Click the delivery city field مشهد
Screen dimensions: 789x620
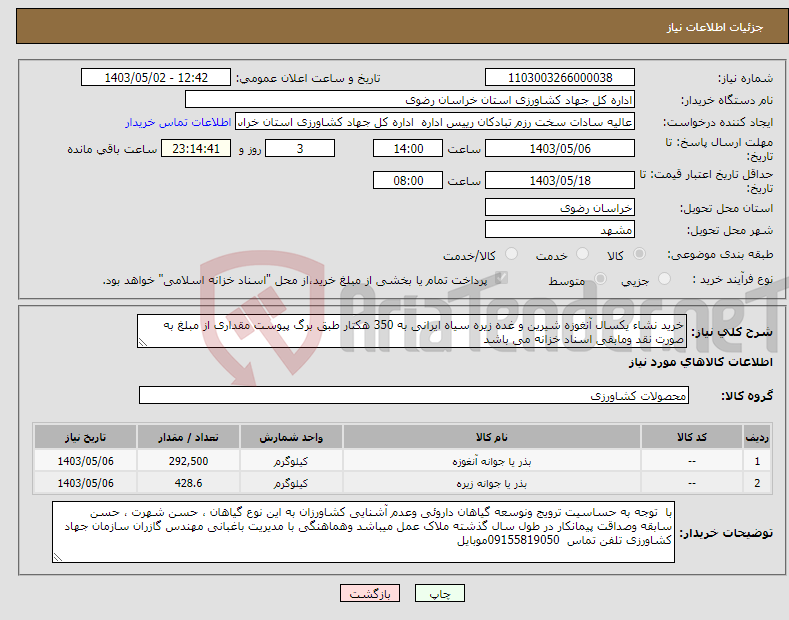point(560,229)
